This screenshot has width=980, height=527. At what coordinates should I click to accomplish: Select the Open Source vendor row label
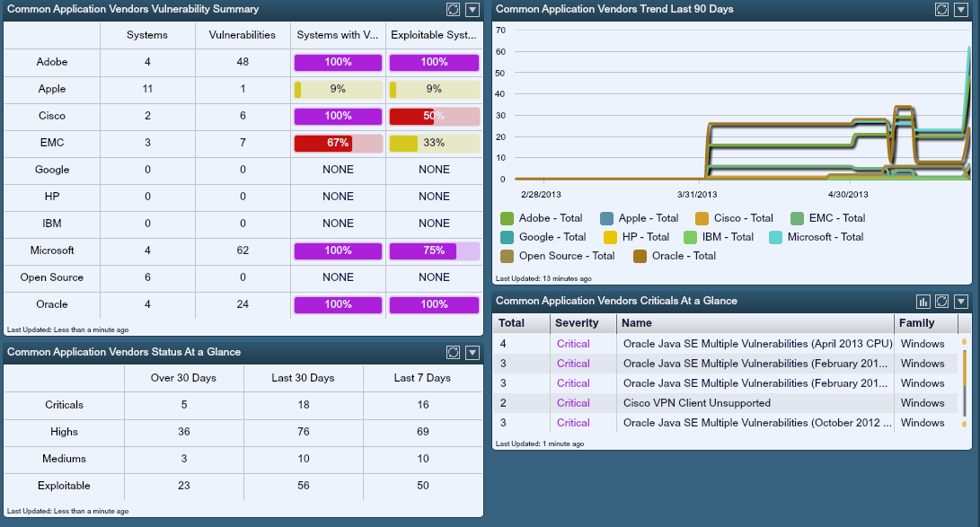(52, 277)
